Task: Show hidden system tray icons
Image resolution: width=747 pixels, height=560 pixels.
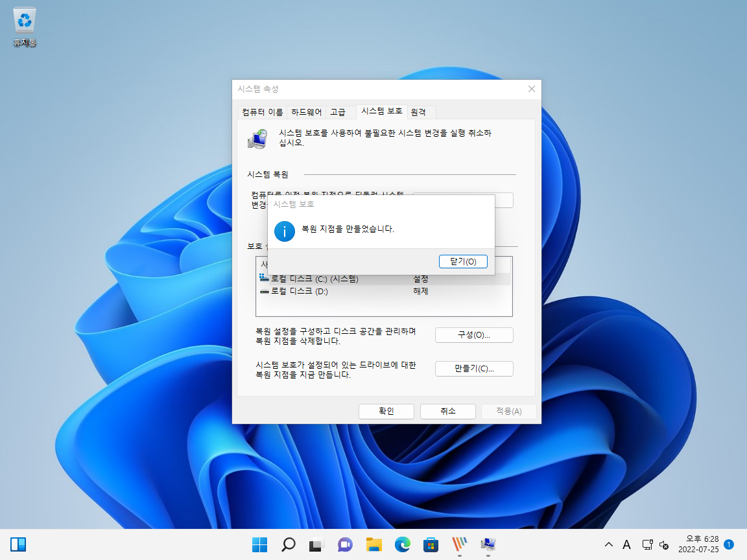Action: (609, 544)
